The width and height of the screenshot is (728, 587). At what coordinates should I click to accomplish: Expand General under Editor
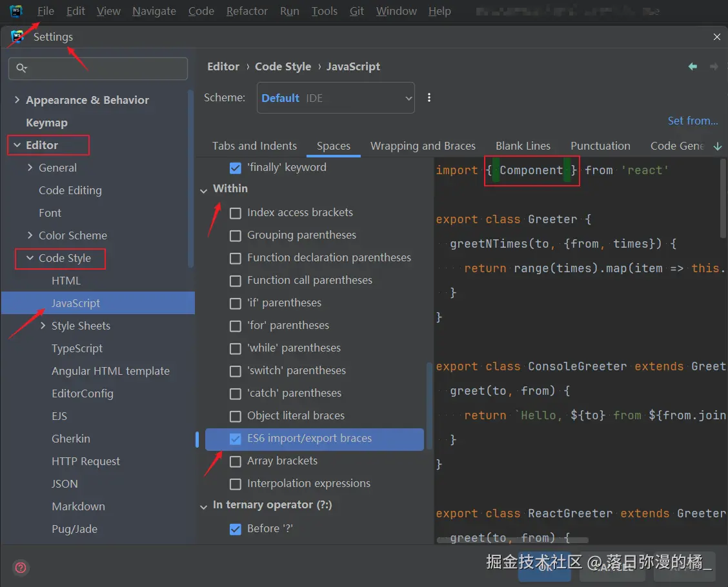(x=30, y=168)
